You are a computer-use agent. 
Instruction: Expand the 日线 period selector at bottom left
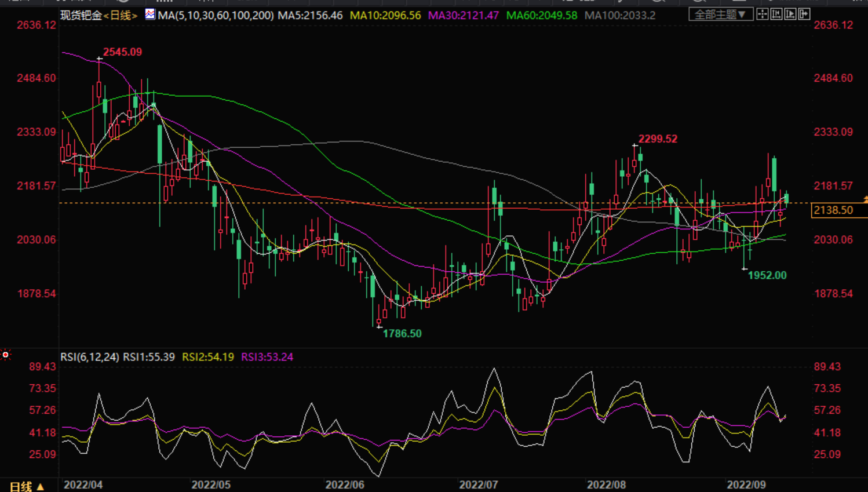pyautogui.click(x=27, y=486)
